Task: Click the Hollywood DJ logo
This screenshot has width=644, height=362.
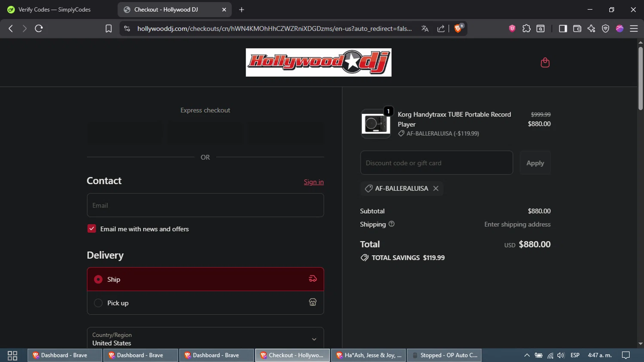Action: click(x=319, y=62)
